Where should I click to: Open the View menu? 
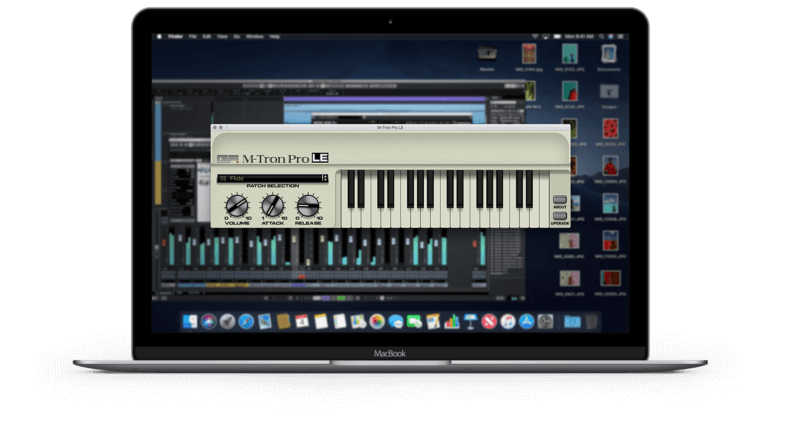pos(222,37)
